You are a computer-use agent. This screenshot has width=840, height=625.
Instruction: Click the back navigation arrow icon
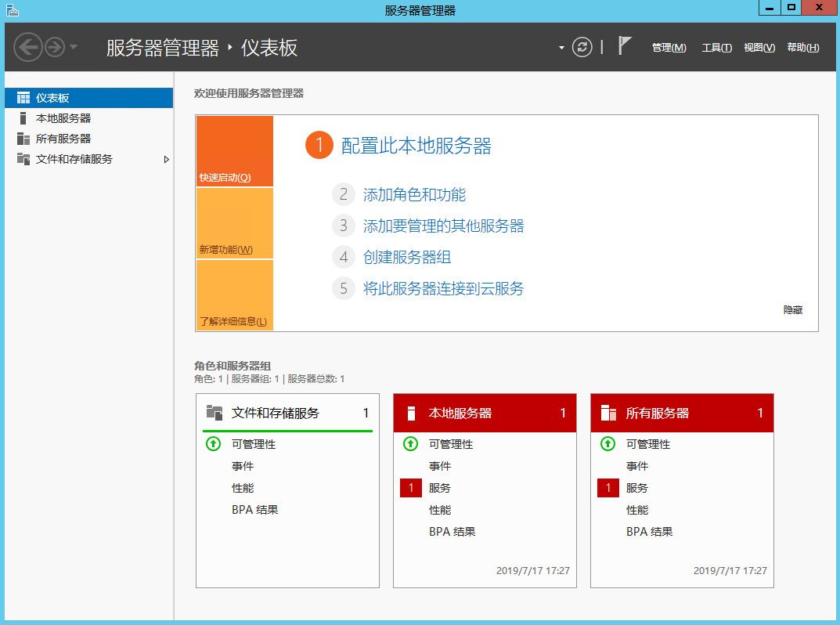[27, 47]
